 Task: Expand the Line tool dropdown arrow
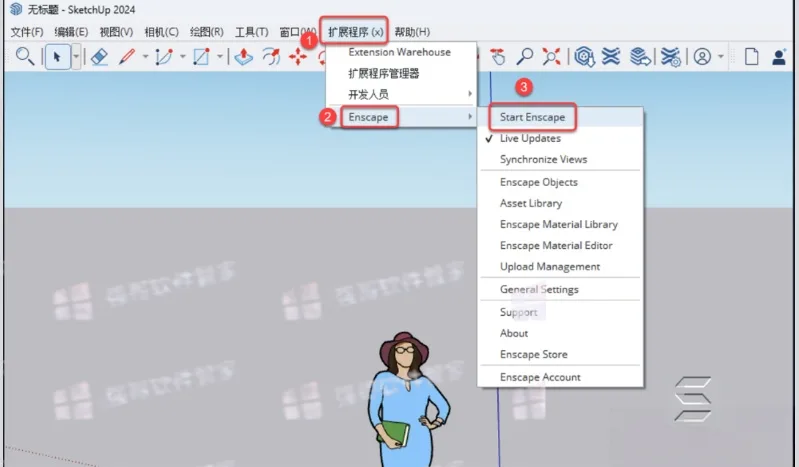click(x=145, y=57)
